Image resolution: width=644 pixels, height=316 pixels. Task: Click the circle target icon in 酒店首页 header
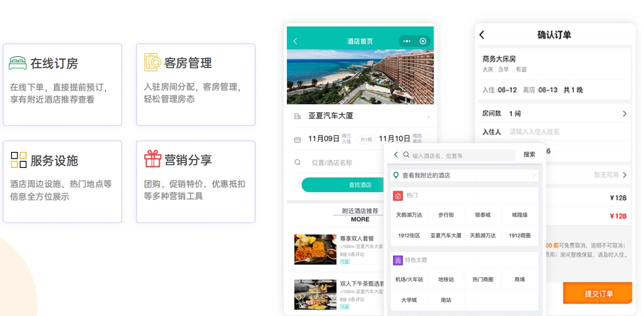[423, 41]
